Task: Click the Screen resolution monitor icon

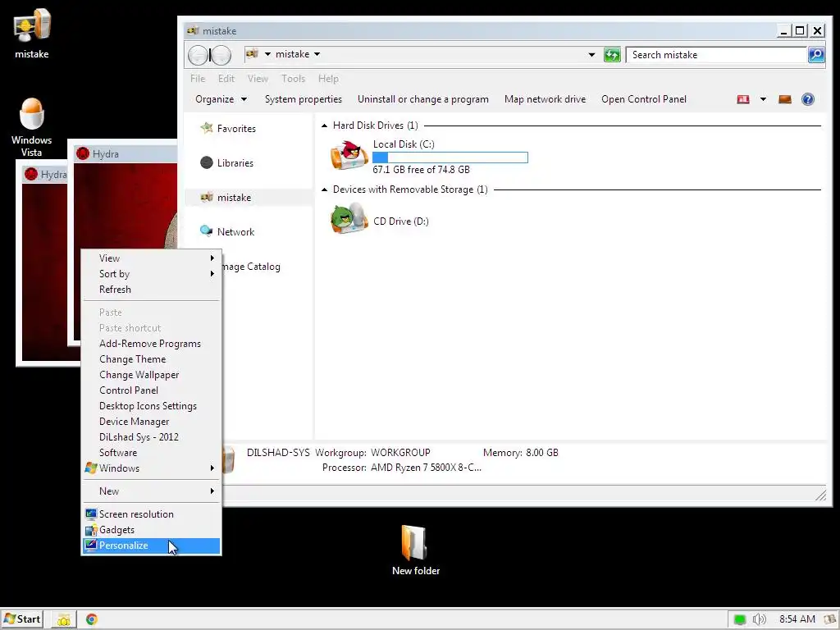Action: pos(91,514)
